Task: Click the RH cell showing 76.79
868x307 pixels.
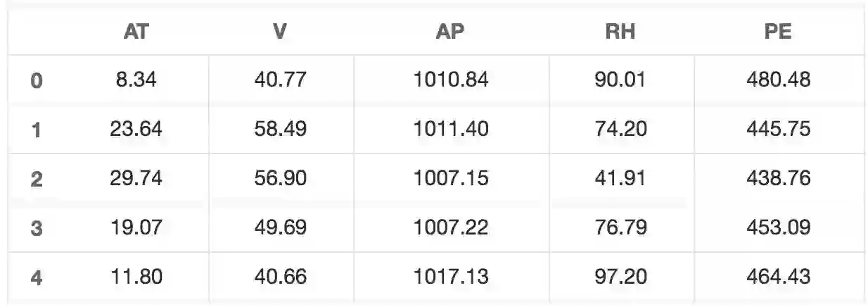Action: [x=620, y=227]
